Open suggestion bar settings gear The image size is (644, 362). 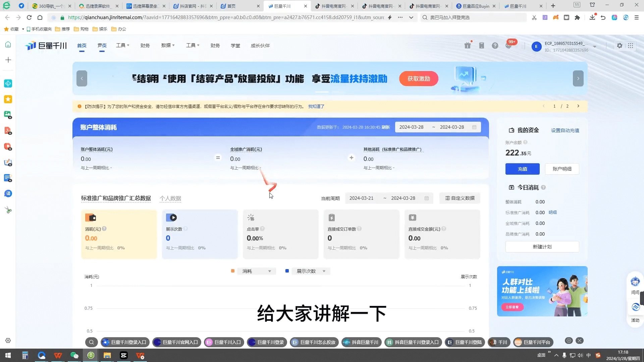(569, 341)
